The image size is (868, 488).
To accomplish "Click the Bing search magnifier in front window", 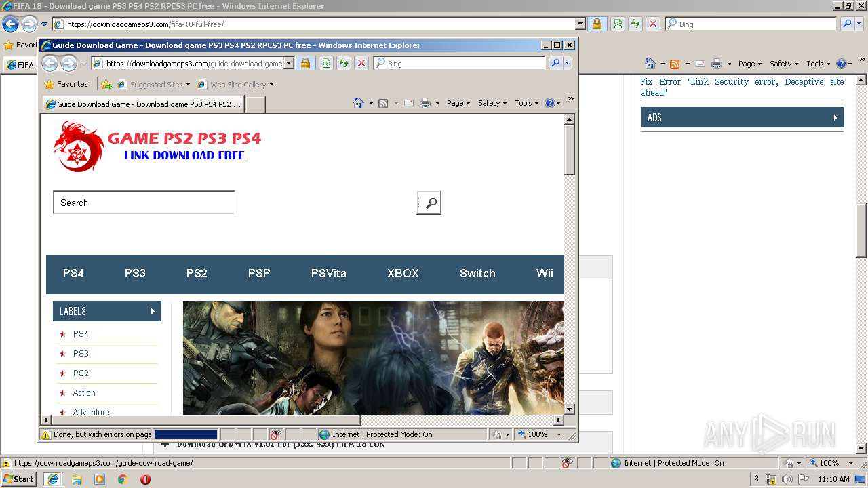I will pos(555,63).
